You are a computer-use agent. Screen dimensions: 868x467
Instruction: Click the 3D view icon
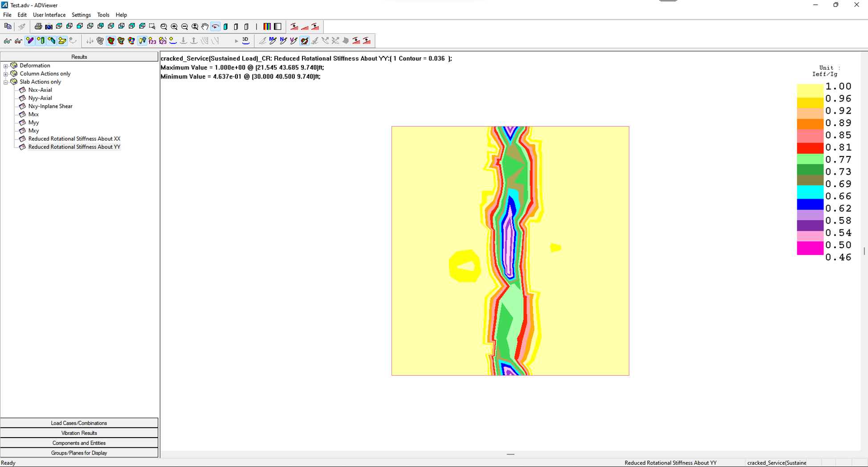point(245,41)
